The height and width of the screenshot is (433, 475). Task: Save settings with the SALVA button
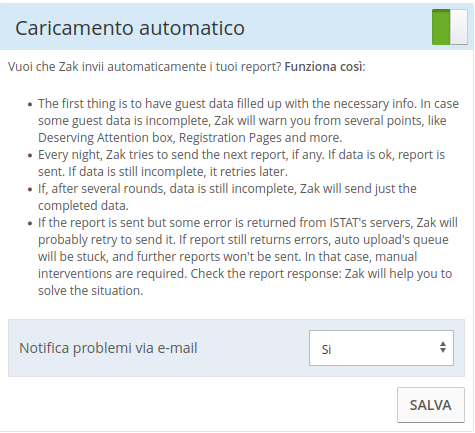pyautogui.click(x=431, y=405)
